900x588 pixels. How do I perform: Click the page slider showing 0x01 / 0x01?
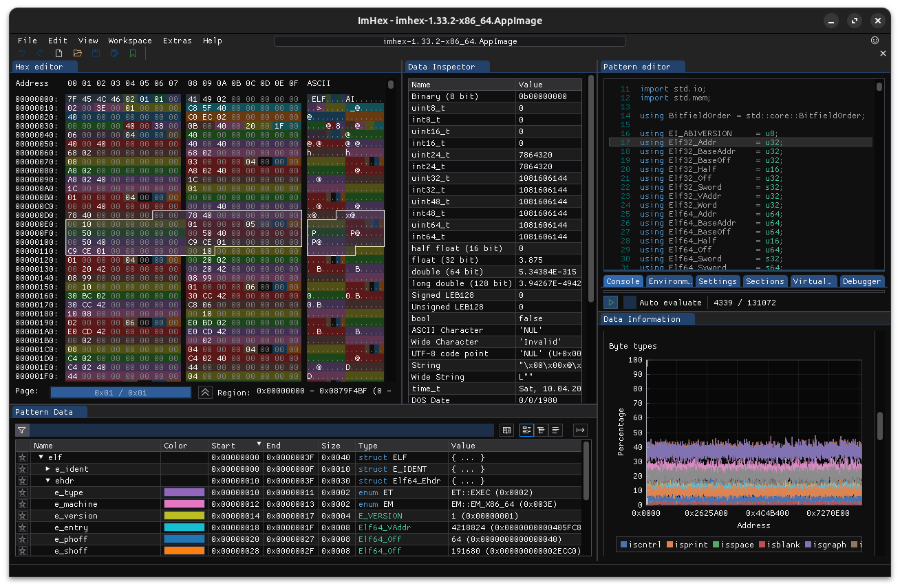tap(121, 393)
